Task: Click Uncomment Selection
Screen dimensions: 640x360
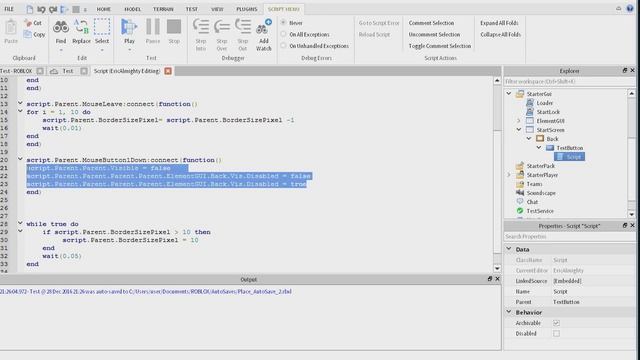Action: (434, 34)
